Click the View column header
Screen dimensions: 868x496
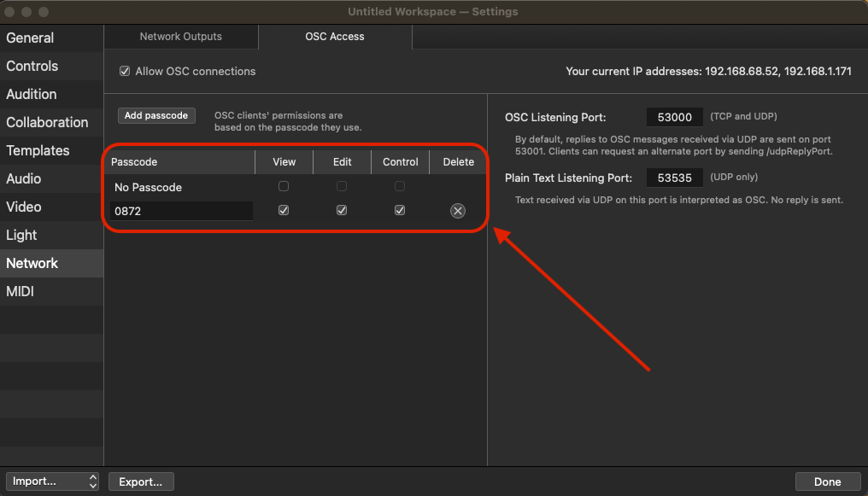284,162
